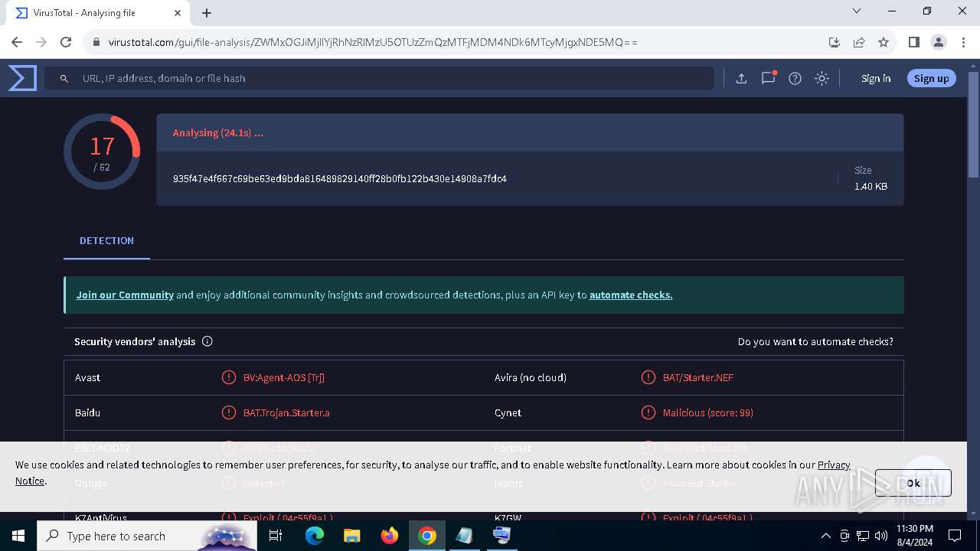Image resolution: width=980 pixels, height=551 pixels.
Task: Open the Privacy Notice link
Action: pos(834,465)
